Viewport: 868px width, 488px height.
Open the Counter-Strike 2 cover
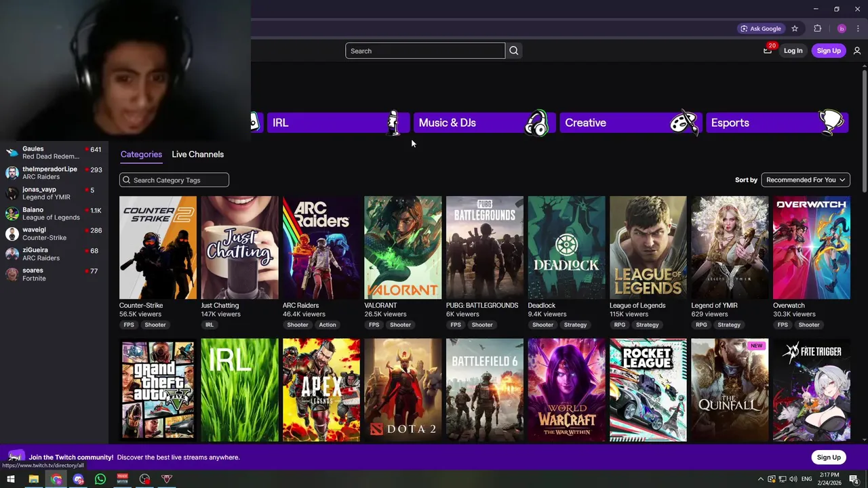tap(158, 247)
